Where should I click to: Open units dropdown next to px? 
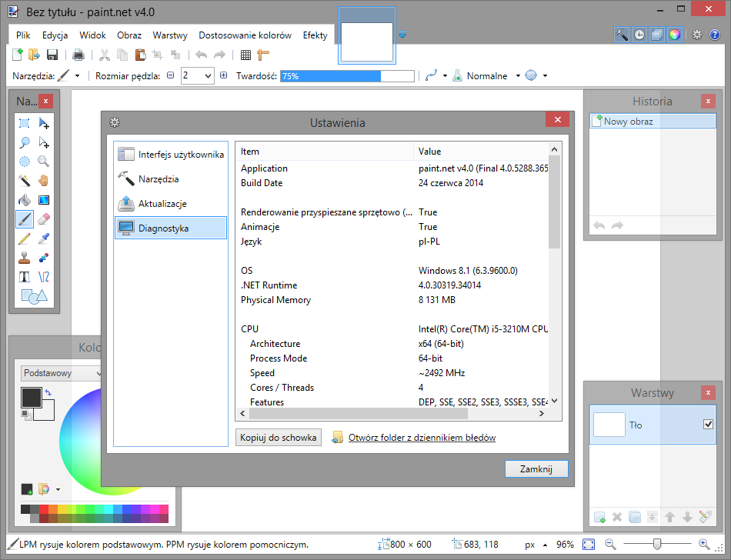545,545
